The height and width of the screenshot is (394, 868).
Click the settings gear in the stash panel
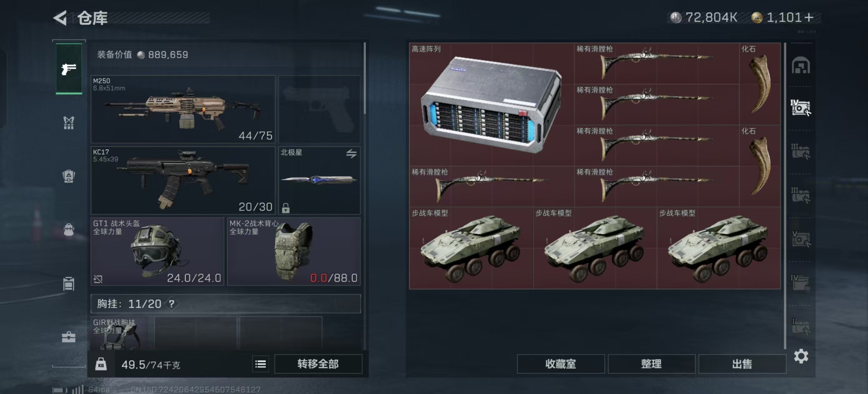click(801, 356)
